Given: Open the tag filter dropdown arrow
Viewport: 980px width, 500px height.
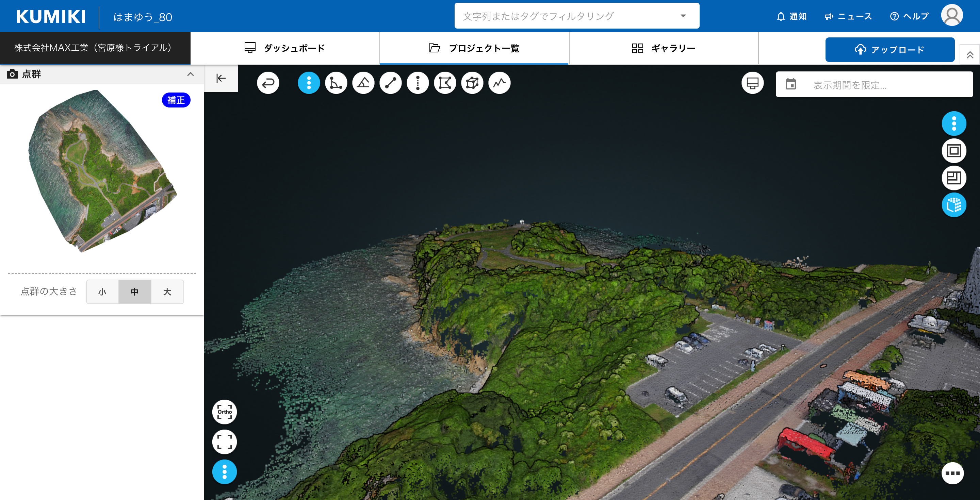Looking at the screenshot, I should 683,16.
